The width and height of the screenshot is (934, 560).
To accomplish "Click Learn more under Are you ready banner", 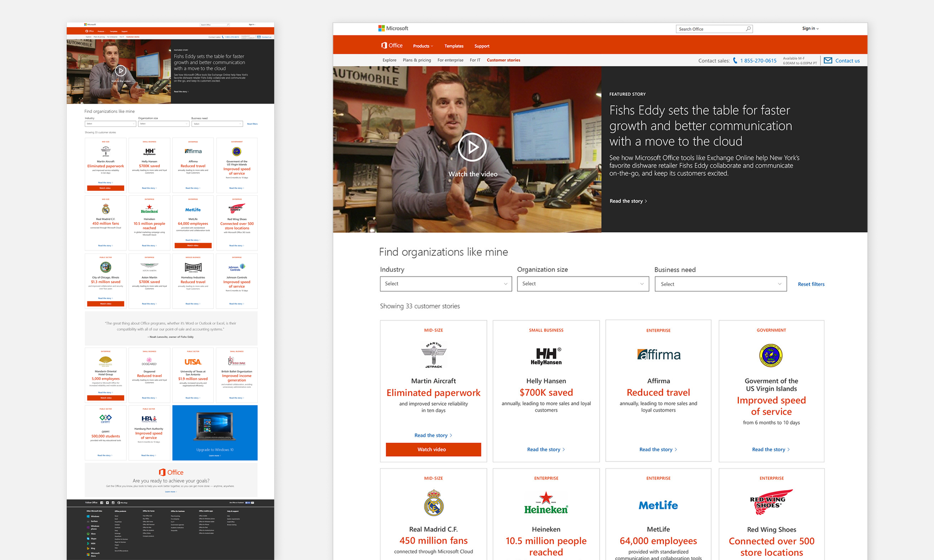I will 171,491.
